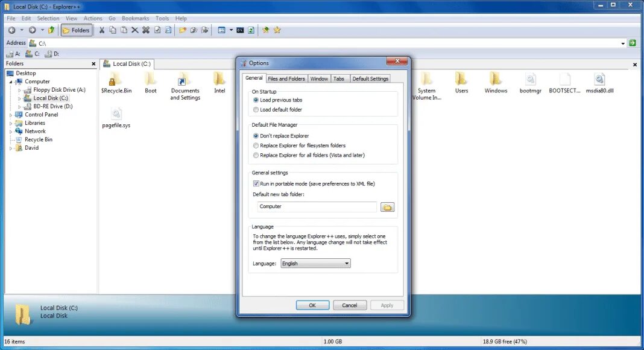Screen dimensions: 644x350
Task: Click the Add Bookmark star icon with a green plus
Action: point(266,30)
